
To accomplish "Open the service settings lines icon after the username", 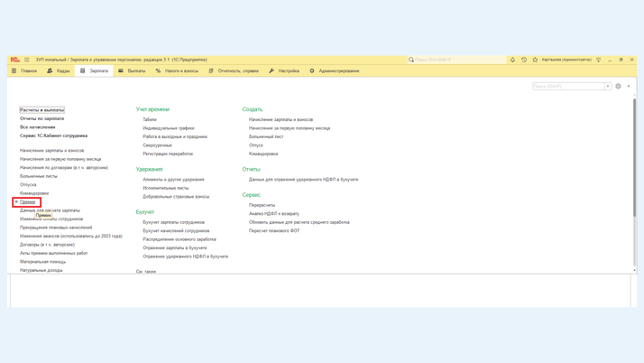I will tap(598, 60).
